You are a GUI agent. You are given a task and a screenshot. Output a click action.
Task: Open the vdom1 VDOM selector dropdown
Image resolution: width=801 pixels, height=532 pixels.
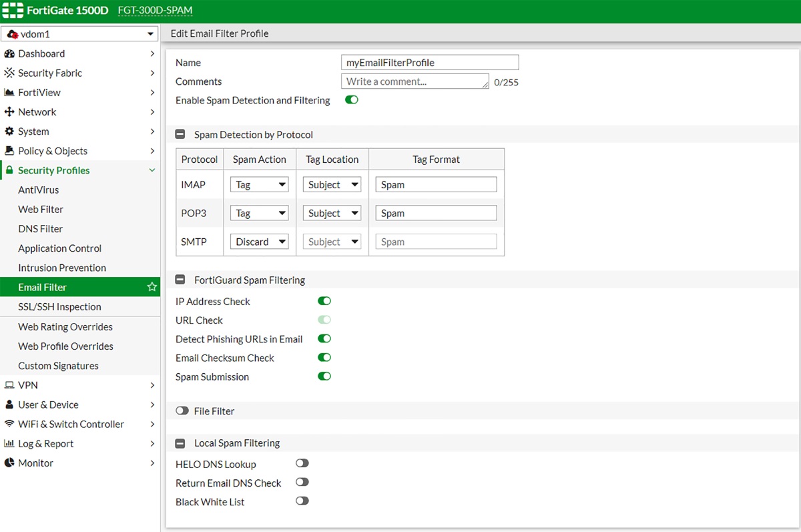pos(80,34)
